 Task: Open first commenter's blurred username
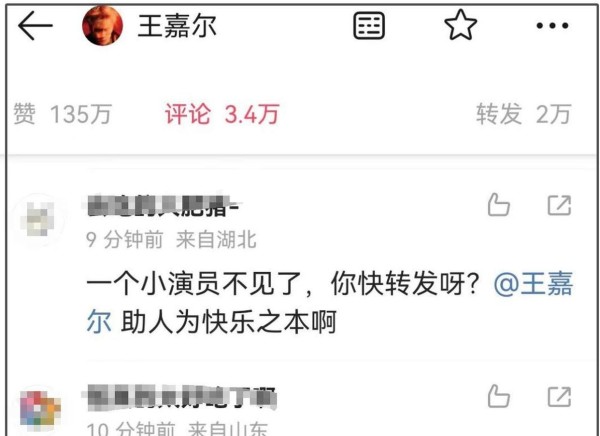coord(163,205)
